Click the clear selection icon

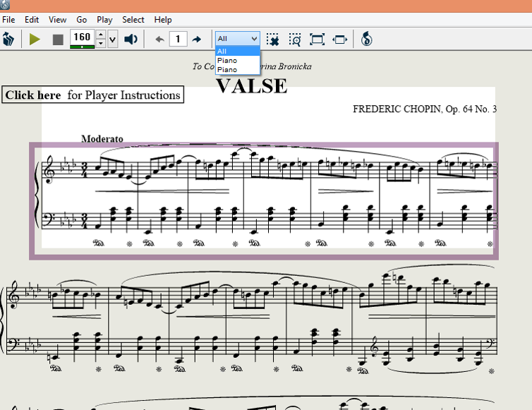point(273,39)
